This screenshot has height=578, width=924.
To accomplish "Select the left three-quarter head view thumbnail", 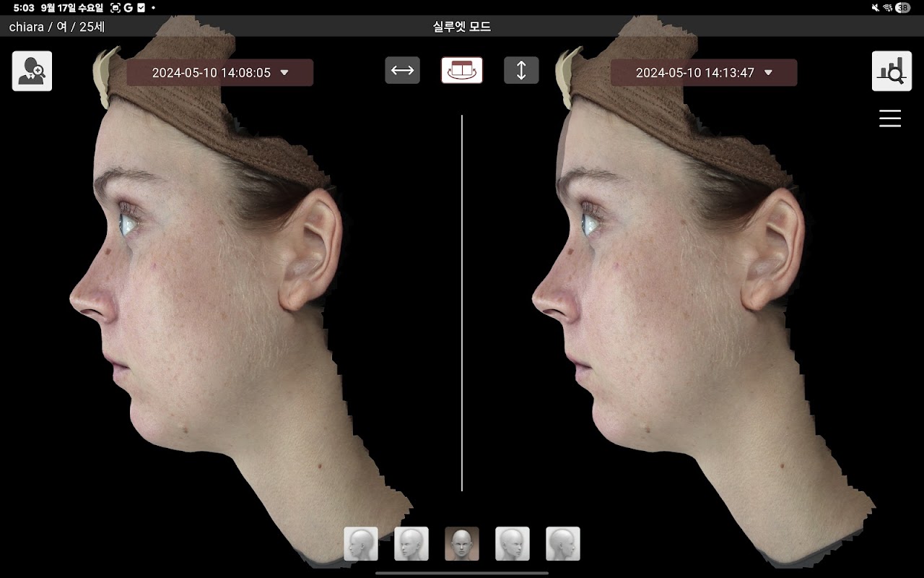I will [x=411, y=543].
